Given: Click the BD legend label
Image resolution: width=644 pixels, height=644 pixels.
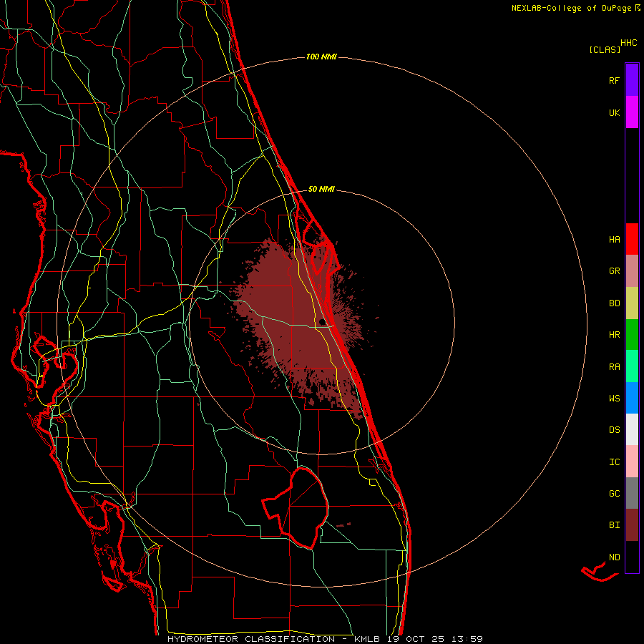Looking at the screenshot, I should tap(614, 303).
